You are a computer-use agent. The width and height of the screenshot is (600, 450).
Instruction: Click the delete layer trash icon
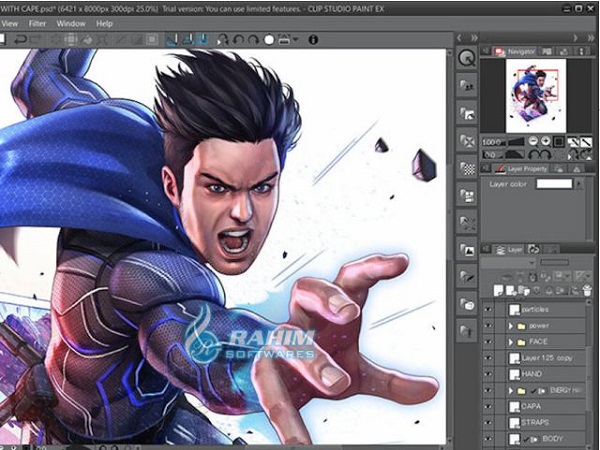tap(589, 289)
